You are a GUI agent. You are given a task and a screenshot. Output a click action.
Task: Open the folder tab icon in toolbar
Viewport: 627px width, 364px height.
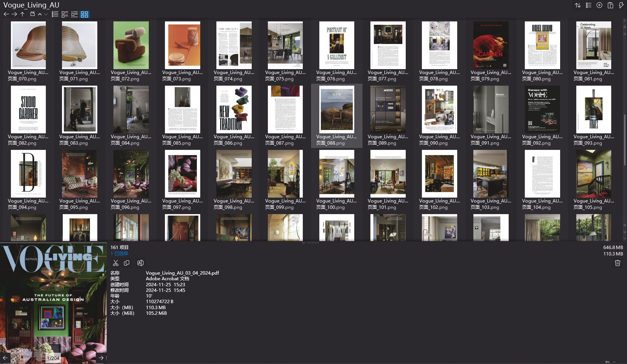(x=32, y=14)
